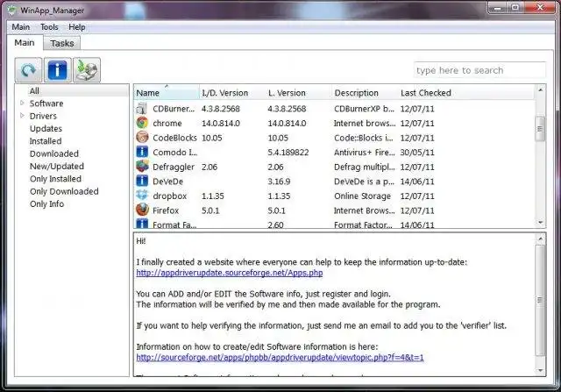The image size is (561, 392).
Task: Select the chrome name cell
Action: [167, 123]
